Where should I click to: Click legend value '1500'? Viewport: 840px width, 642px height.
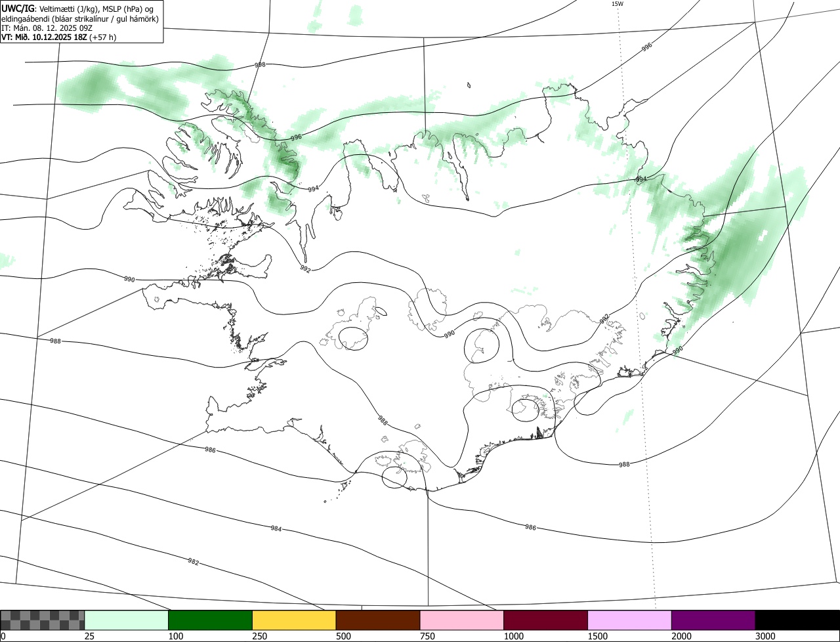[598, 636]
